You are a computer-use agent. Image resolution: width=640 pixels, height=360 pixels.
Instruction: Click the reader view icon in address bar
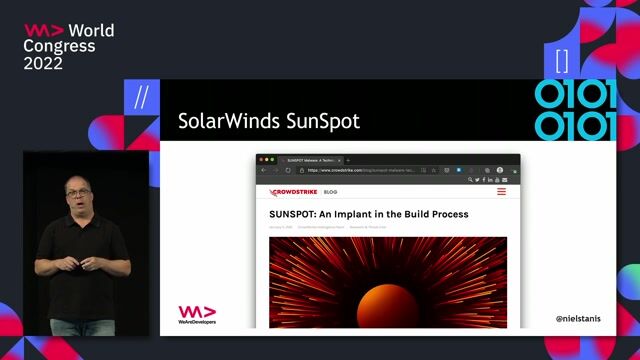click(x=424, y=170)
